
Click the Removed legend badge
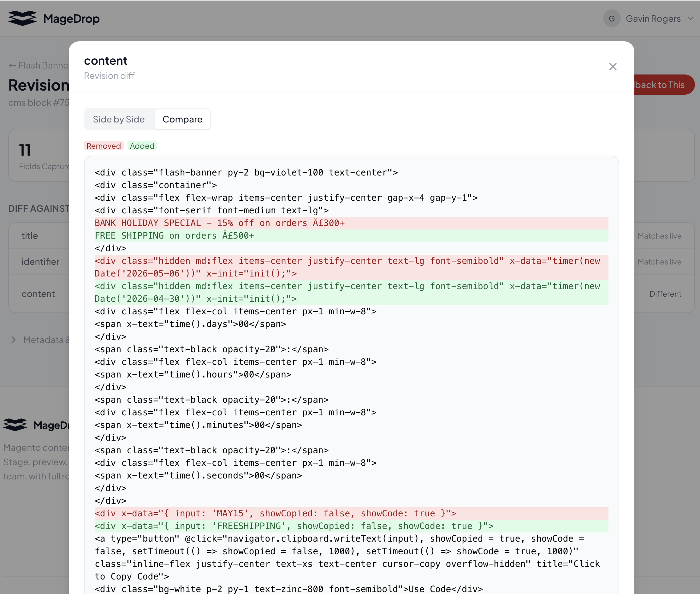click(x=104, y=146)
